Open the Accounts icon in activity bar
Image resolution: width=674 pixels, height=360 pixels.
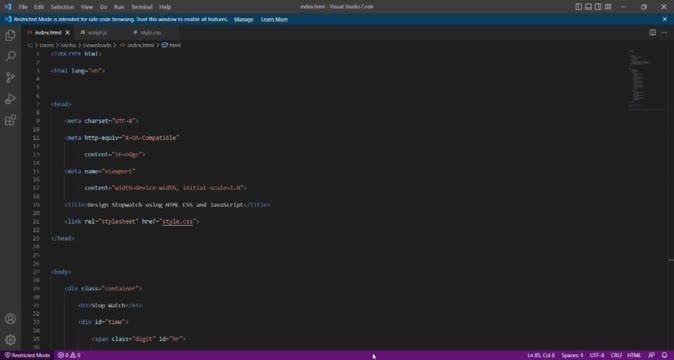(10, 319)
